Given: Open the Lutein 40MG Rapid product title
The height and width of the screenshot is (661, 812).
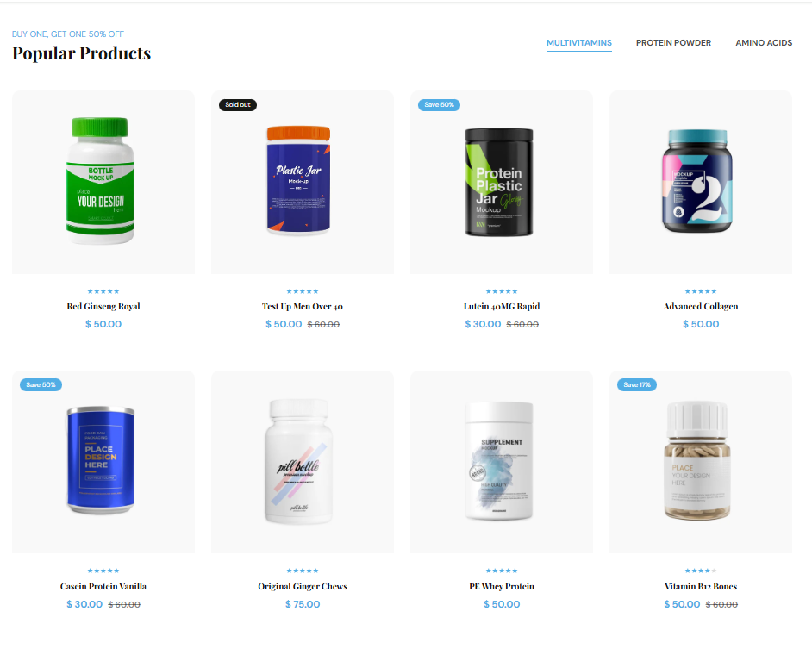Looking at the screenshot, I should 502,307.
